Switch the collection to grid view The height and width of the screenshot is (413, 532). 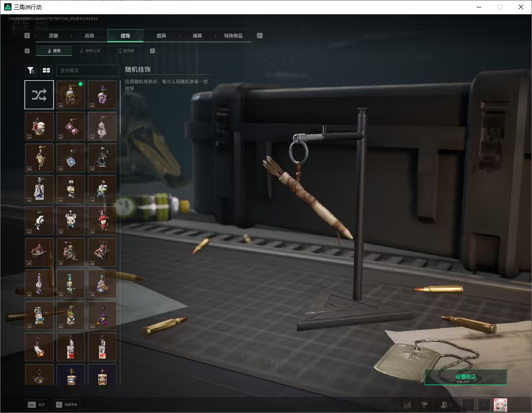46,70
